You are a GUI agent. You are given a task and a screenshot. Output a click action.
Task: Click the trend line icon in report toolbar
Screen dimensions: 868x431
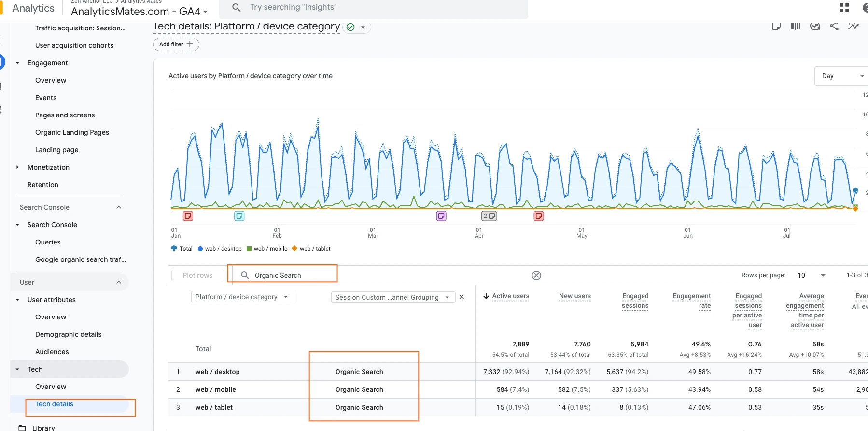tap(854, 26)
